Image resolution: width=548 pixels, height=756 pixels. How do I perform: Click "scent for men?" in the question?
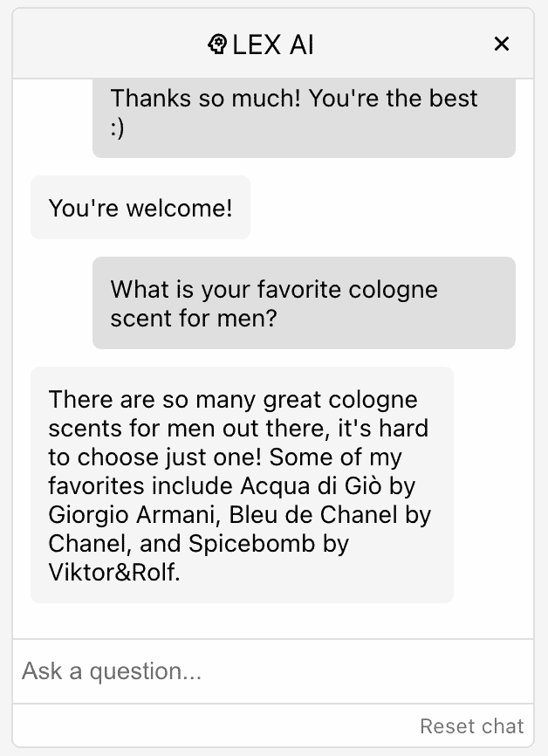coord(193,318)
